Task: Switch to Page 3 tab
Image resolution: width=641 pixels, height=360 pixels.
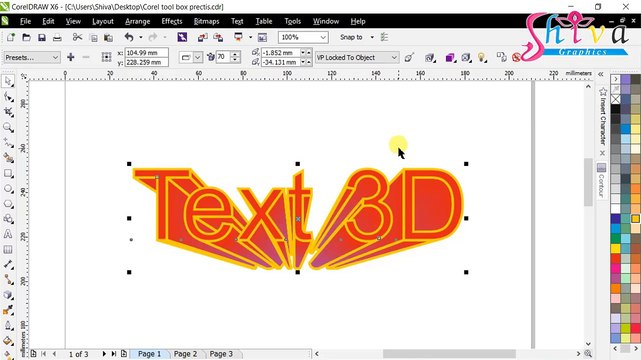Action: tap(221, 354)
